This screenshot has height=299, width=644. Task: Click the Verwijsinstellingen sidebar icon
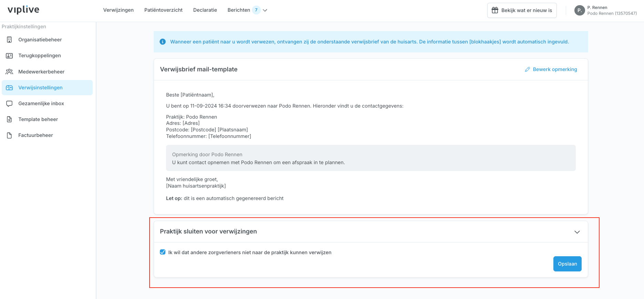pyautogui.click(x=9, y=88)
